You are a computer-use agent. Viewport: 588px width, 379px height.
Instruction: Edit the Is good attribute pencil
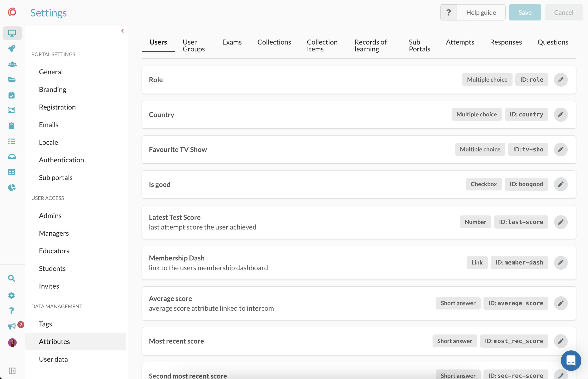pyautogui.click(x=560, y=184)
